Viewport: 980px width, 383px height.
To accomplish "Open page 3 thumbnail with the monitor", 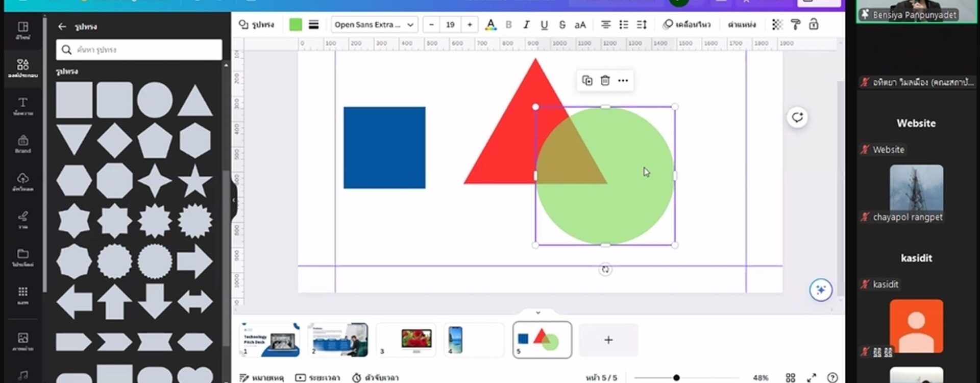I will point(406,340).
